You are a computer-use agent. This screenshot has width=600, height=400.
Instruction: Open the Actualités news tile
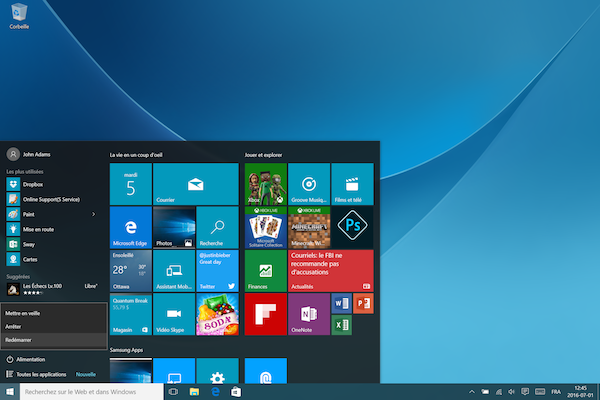pyautogui.click(x=331, y=271)
